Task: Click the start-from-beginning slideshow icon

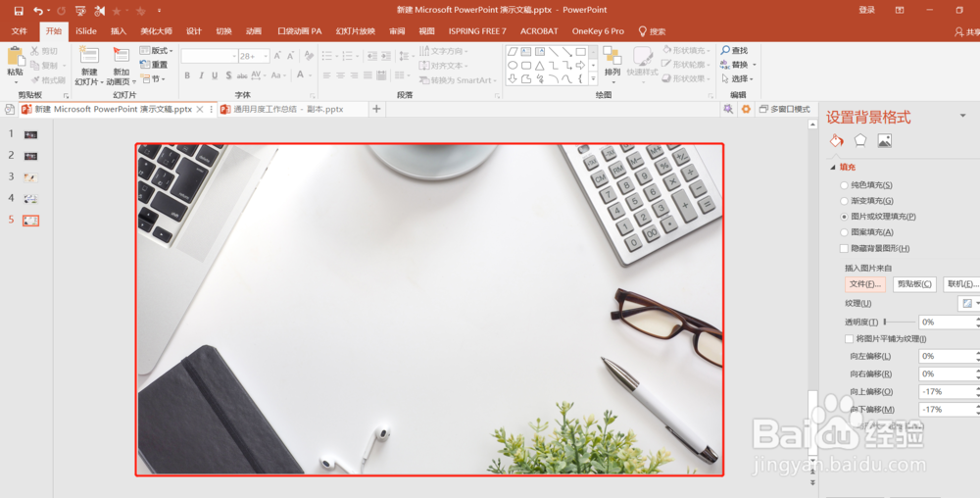Action: tap(80, 11)
